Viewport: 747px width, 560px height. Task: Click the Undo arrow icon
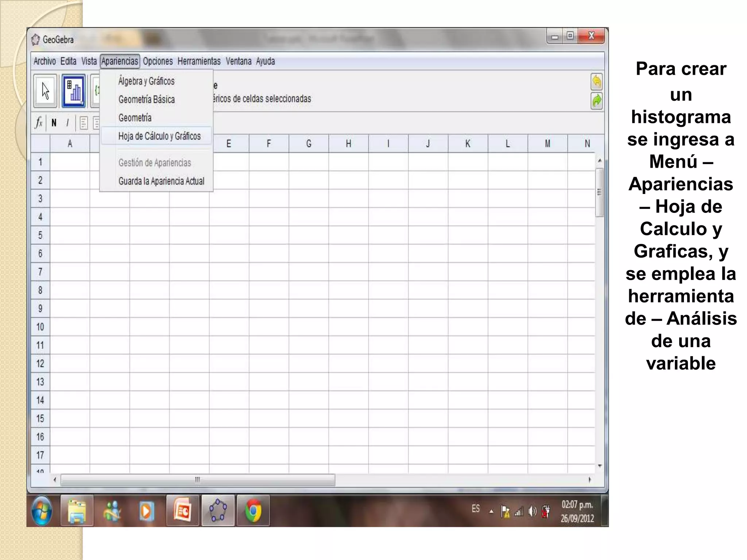click(596, 82)
